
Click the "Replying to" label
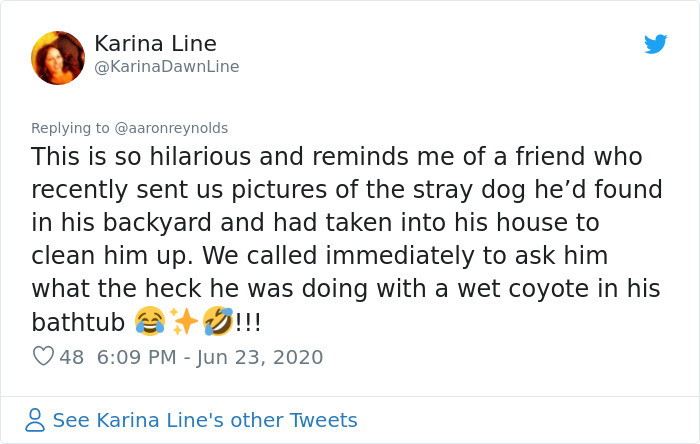tap(71, 128)
